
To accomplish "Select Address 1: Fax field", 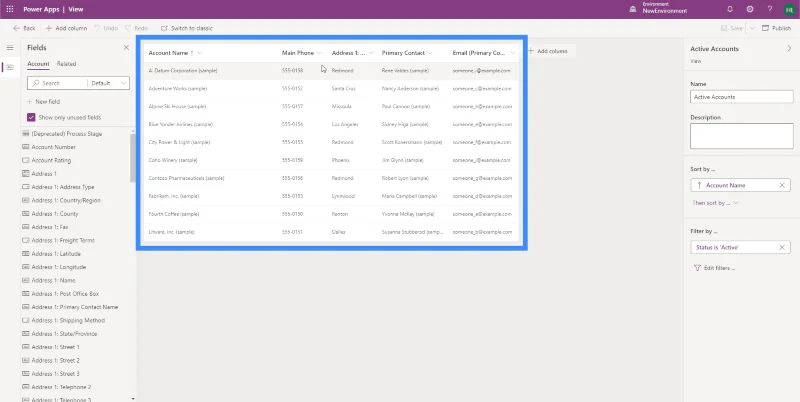I will tap(45, 227).
